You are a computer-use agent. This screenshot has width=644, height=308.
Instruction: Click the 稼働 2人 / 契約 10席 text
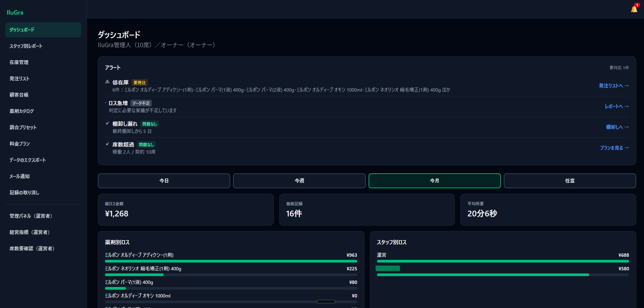tap(134, 152)
